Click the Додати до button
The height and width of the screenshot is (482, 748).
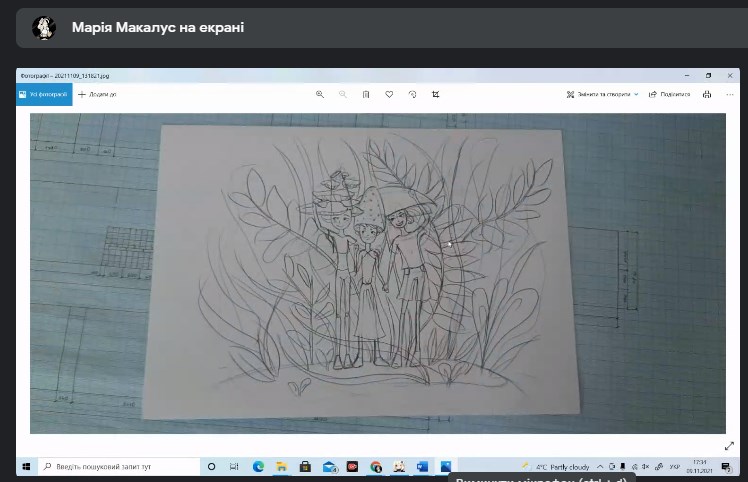(x=97, y=94)
